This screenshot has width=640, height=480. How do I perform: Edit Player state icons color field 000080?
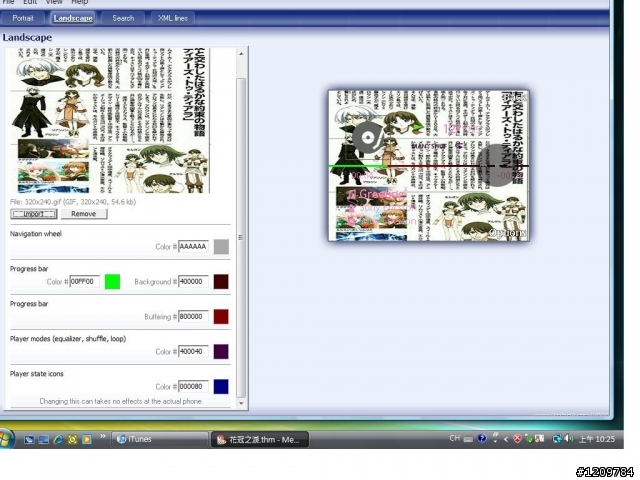coord(193,387)
